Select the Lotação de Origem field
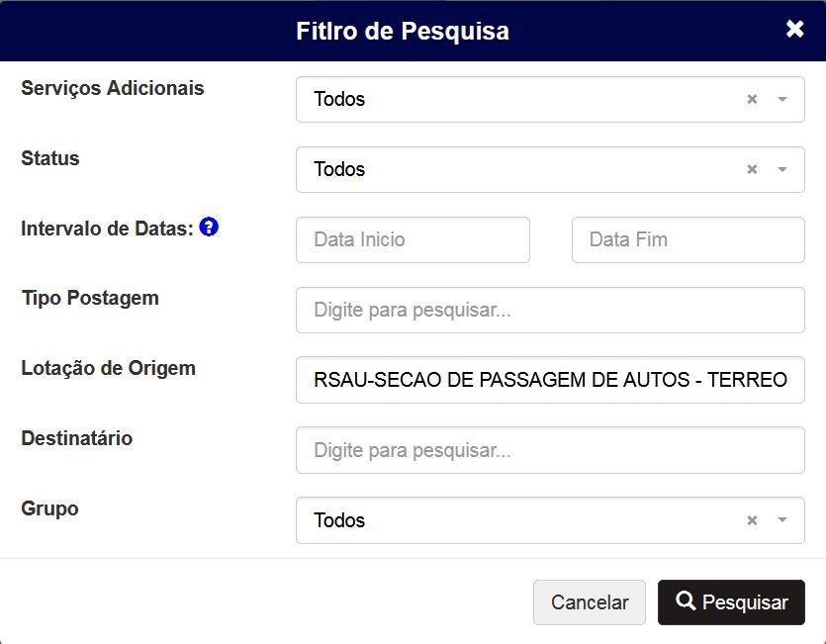Image resolution: width=826 pixels, height=644 pixels. (550, 380)
